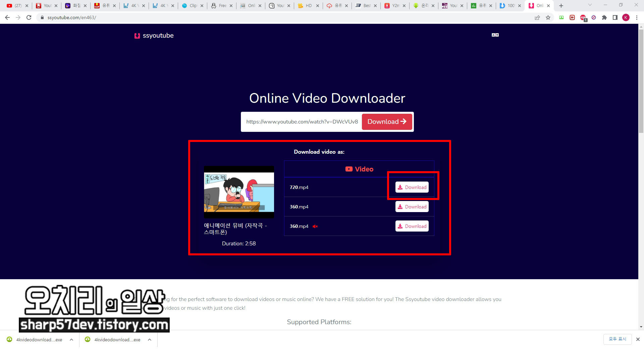Open the language translate icon
644x349 pixels.
495,35
